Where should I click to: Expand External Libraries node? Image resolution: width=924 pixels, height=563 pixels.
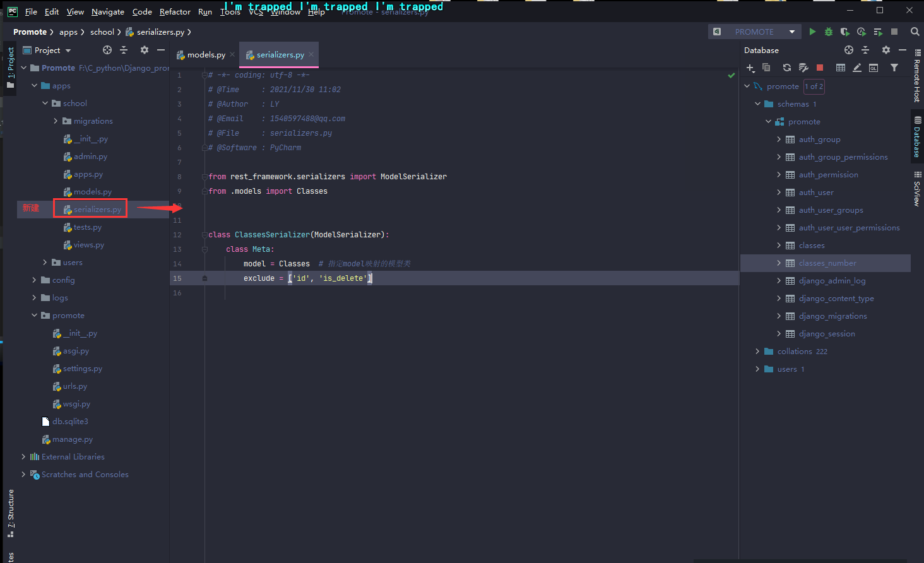[24, 456]
